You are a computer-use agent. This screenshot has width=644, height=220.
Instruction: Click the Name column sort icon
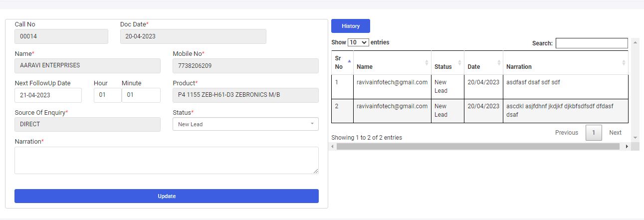427,62
